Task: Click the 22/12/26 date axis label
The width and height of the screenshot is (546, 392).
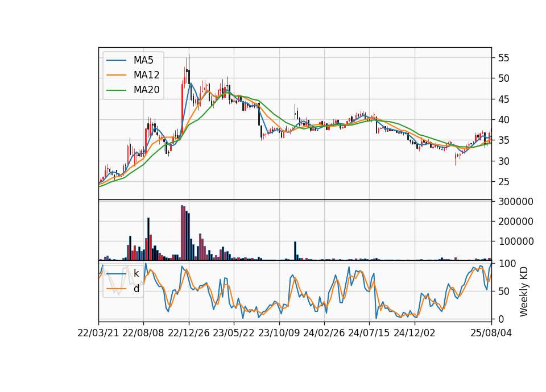Action: 189,333
